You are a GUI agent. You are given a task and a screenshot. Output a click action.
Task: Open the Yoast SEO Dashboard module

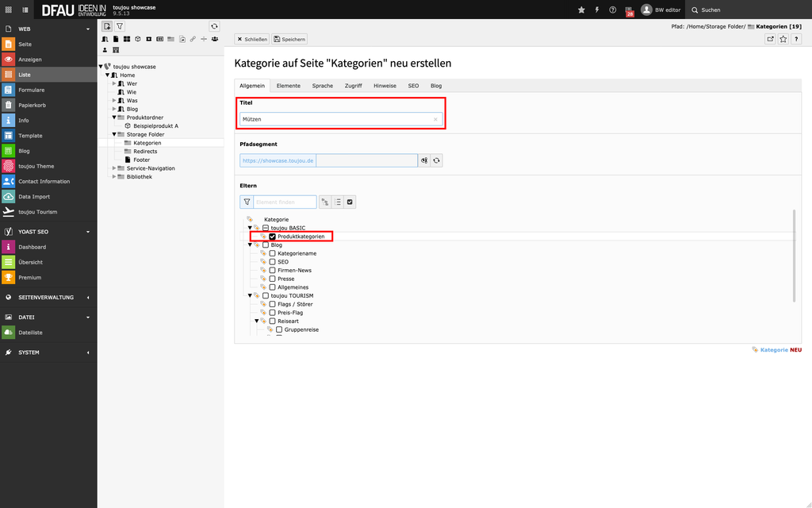point(33,247)
